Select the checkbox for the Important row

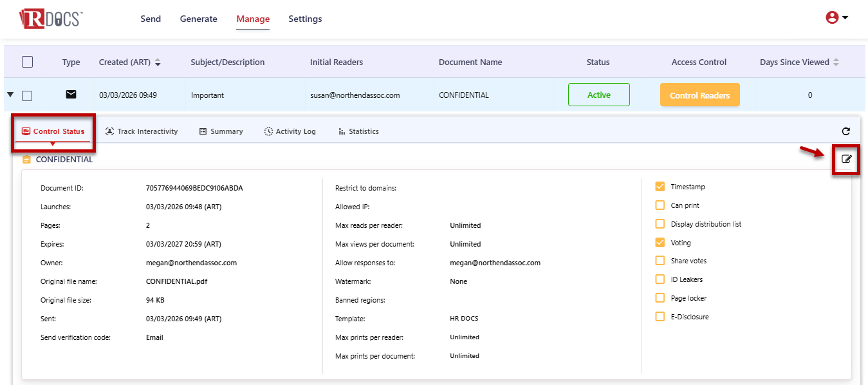pyautogui.click(x=27, y=95)
